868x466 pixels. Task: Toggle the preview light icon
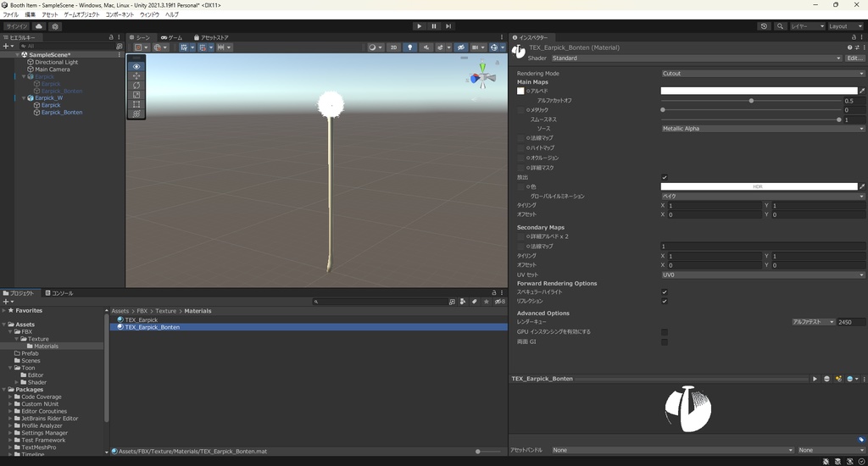[838, 379]
